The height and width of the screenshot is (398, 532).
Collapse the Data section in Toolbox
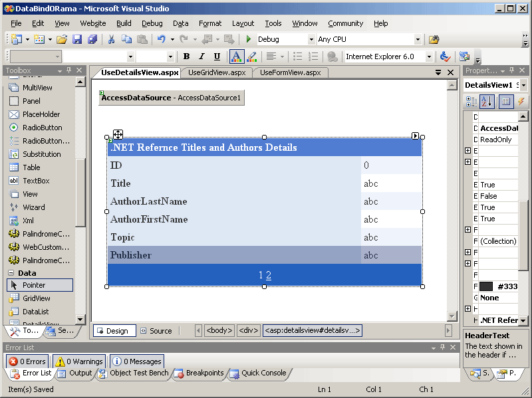11,273
